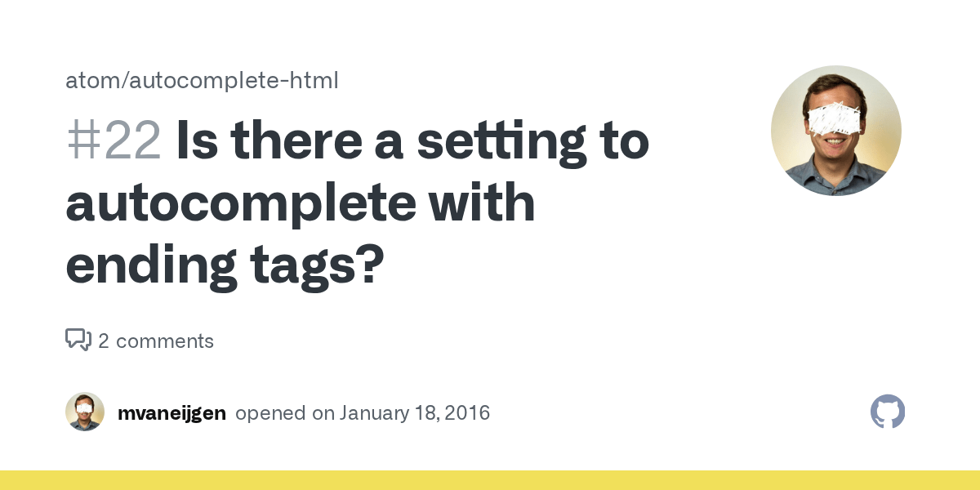The height and width of the screenshot is (490, 980).
Task: Visit the mvaneijgen username link
Action: [x=171, y=412]
